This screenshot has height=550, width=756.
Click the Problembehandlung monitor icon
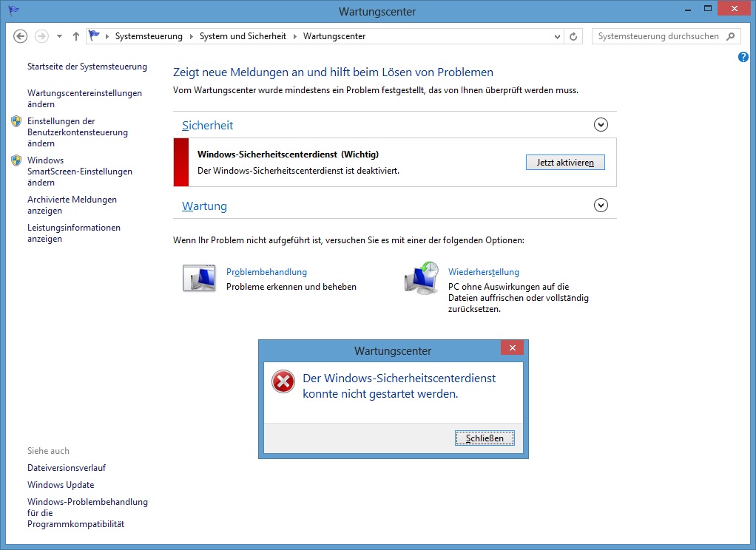pos(199,278)
